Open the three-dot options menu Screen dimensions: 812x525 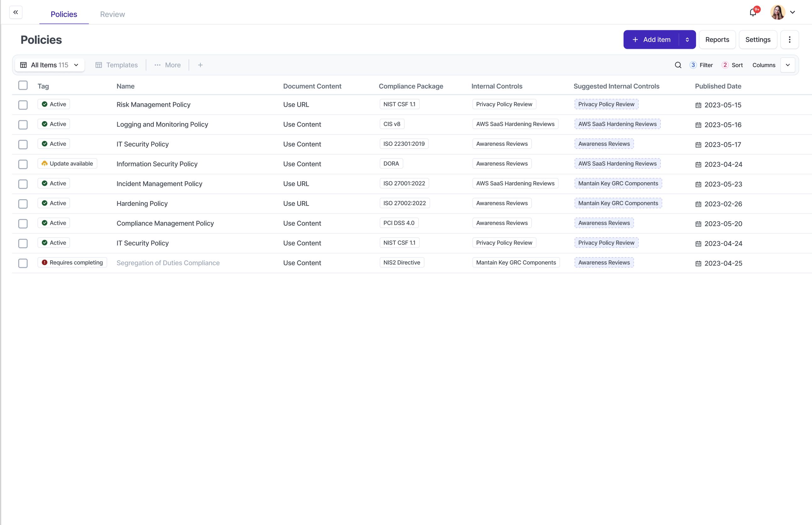tap(789, 40)
